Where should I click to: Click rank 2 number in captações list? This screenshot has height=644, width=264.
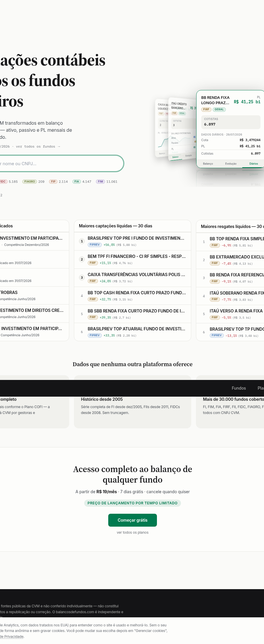point(82,259)
